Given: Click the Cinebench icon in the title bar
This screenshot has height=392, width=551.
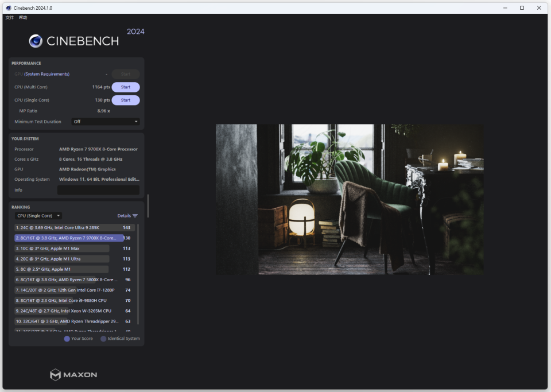Looking at the screenshot, I should 9,7.
